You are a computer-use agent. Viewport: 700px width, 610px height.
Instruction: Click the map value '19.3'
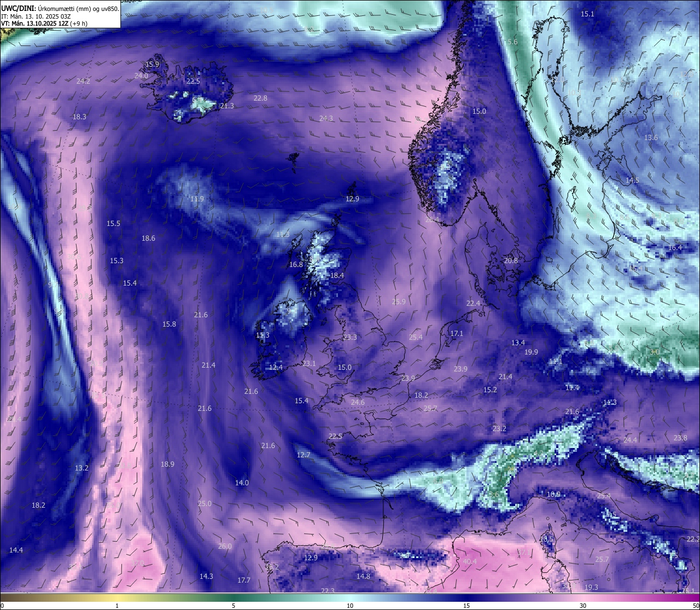591,587
